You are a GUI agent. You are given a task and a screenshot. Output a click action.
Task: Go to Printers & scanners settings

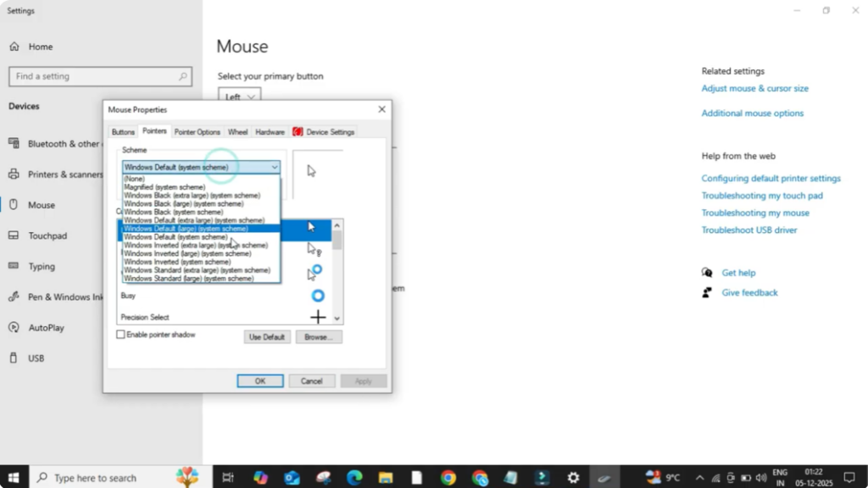pyautogui.click(x=68, y=174)
